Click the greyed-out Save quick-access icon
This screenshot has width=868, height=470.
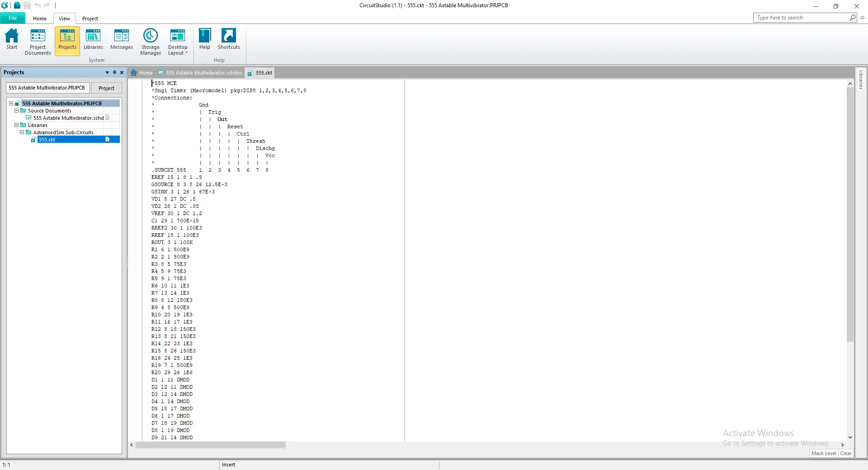tap(27, 5)
